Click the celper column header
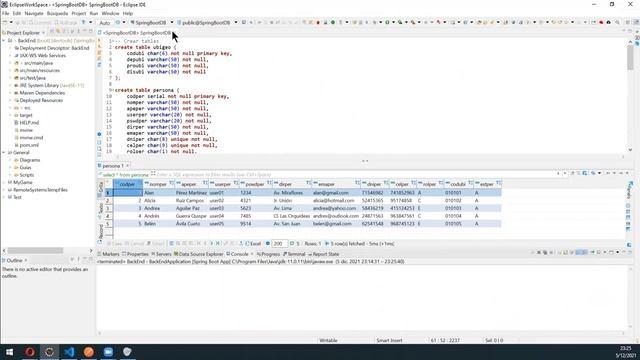Screen dimensions: 640x360 click(x=402, y=184)
